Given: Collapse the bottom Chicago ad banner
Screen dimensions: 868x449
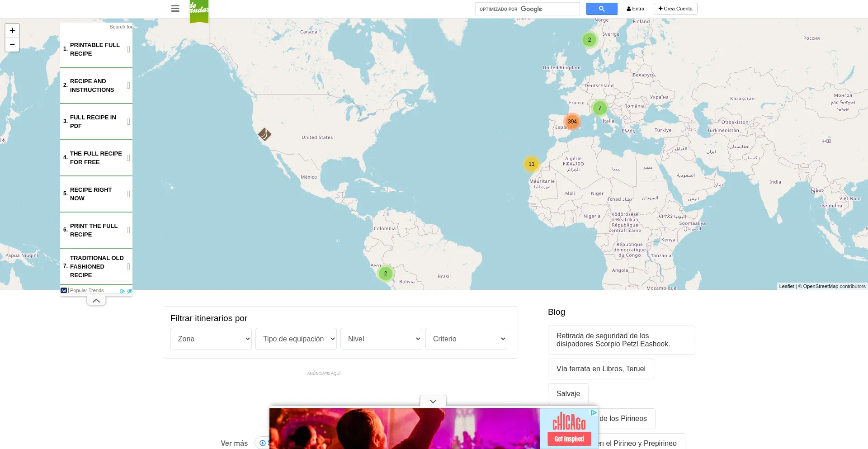Looking at the screenshot, I should (x=433, y=401).
